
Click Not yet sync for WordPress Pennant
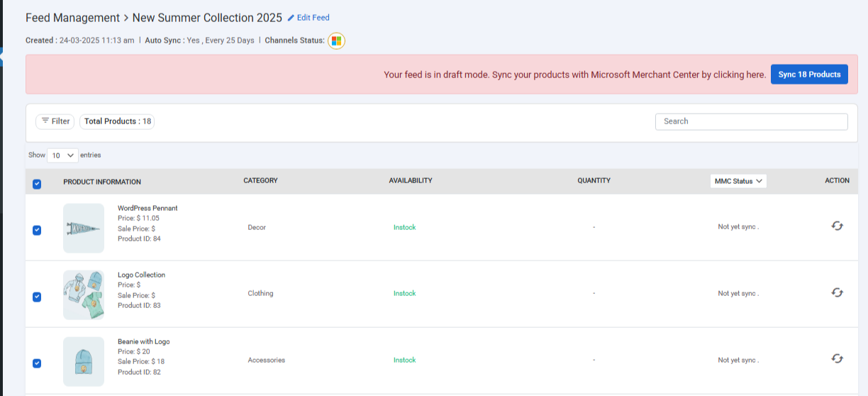pyautogui.click(x=738, y=227)
